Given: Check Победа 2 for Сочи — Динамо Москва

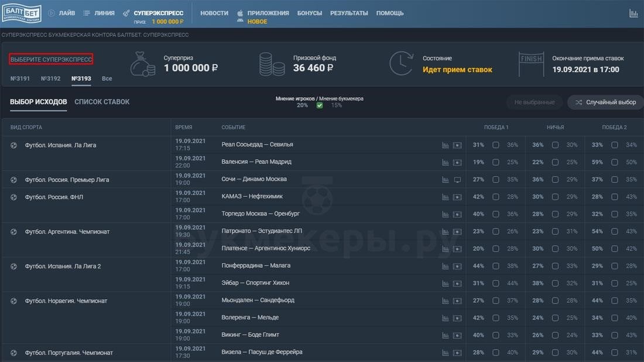Looking at the screenshot, I should tap(614, 180).
